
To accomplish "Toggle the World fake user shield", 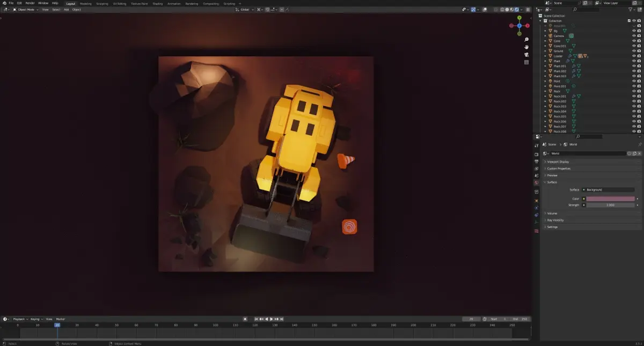I will [629, 153].
